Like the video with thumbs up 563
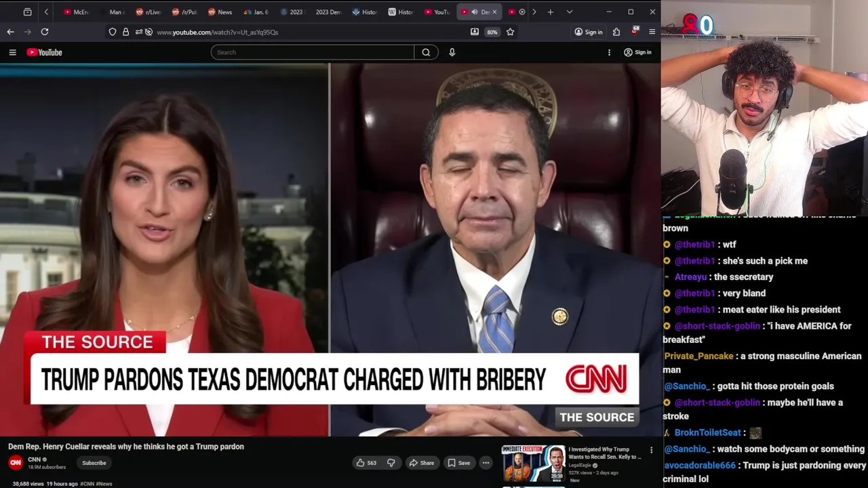 coord(366,463)
